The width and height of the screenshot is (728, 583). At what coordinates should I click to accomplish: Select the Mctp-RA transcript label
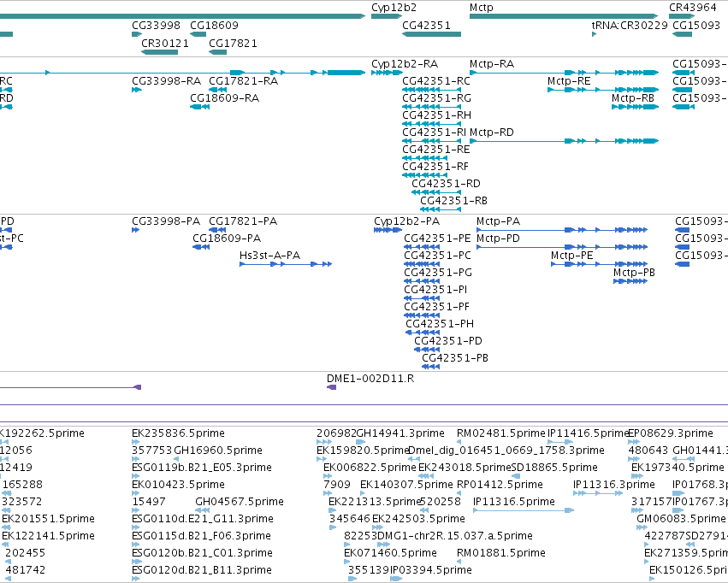(492, 64)
